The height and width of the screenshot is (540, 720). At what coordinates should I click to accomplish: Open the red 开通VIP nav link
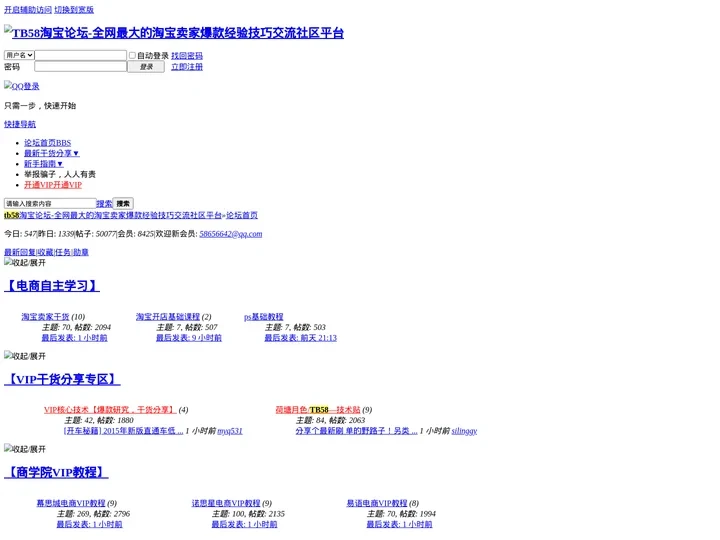point(53,185)
